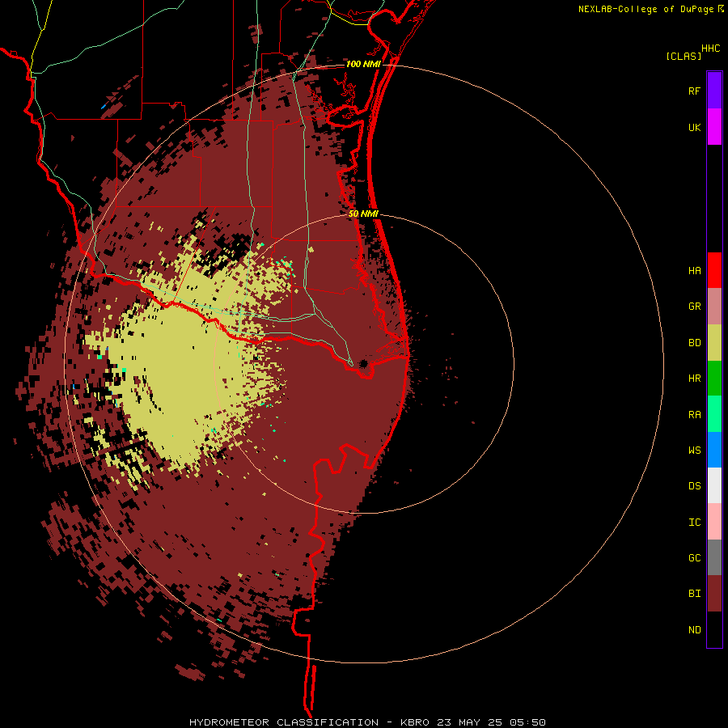Click the black KBRO radar site dot

coord(363,363)
